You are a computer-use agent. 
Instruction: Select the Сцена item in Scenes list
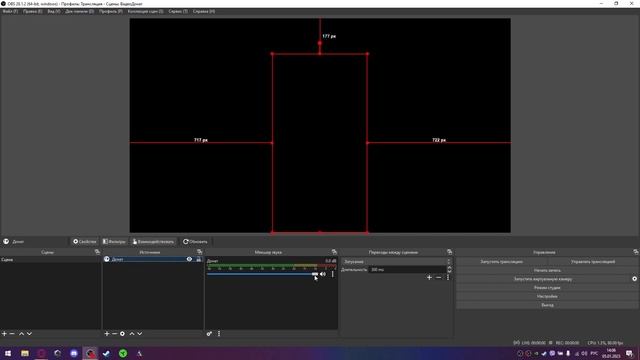[50, 259]
